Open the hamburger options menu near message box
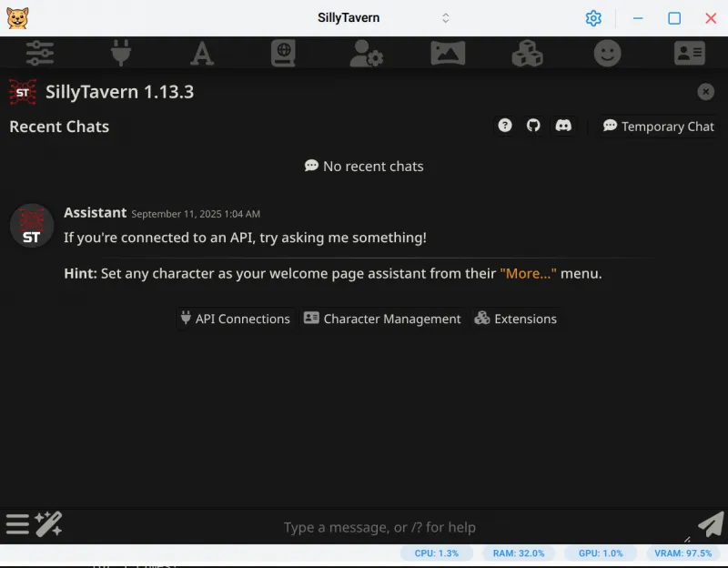Screen dimensions: 728x568 pos(17,524)
